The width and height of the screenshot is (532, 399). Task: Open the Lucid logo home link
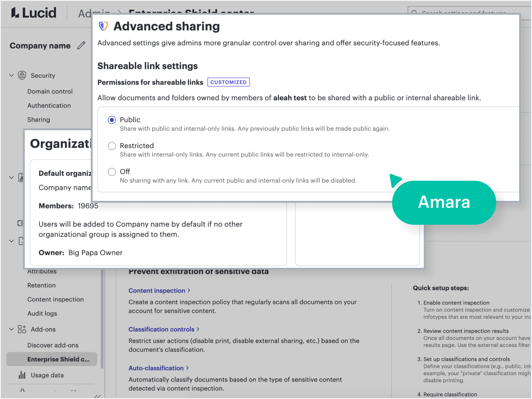(x=33, y=13)
